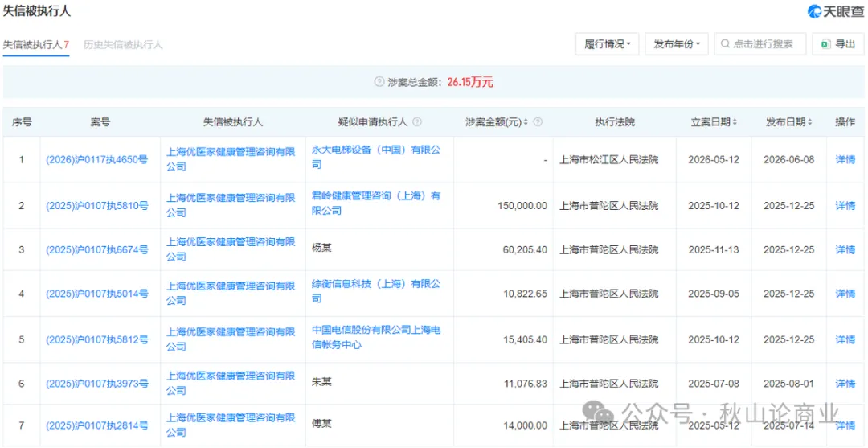Click the 执行法院 column header
This screenshot has width=868, height=448.
[x=615, y=122]
